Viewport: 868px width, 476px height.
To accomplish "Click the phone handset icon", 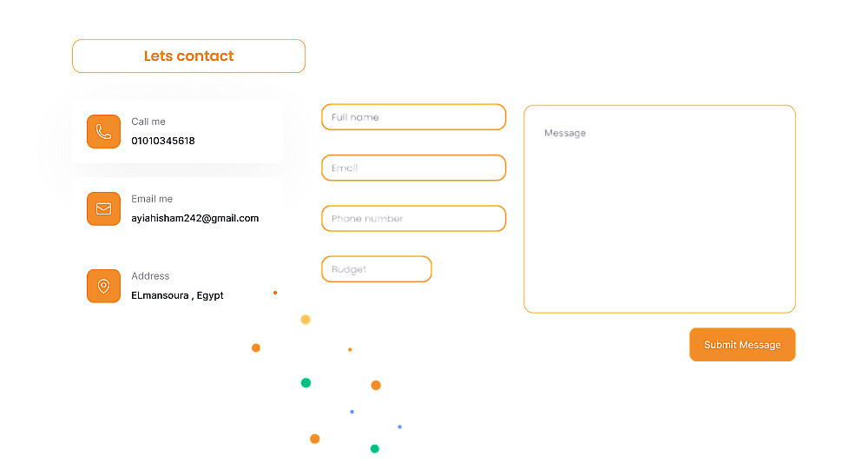I will point(103,132).
